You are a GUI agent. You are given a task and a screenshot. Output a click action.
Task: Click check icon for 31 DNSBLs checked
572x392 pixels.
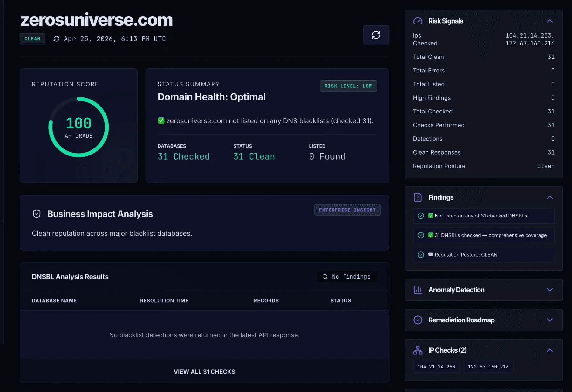pos(421,235)
